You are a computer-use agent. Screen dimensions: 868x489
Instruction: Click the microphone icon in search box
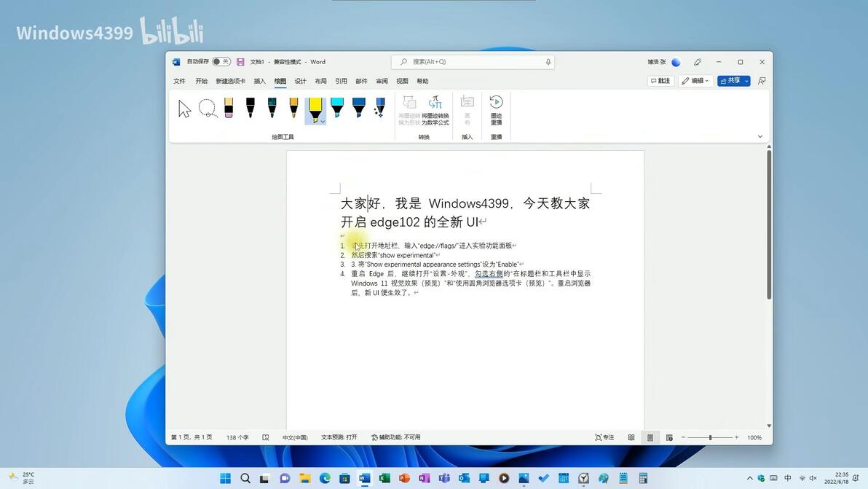pos(548,62)
